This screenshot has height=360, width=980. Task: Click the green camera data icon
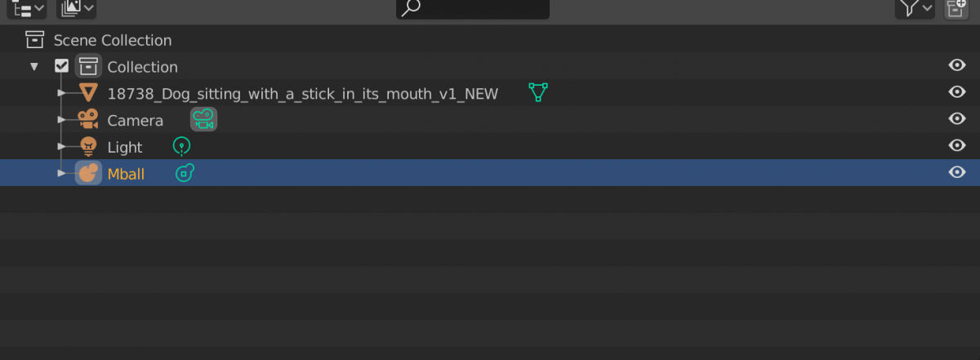click(203, 120)
